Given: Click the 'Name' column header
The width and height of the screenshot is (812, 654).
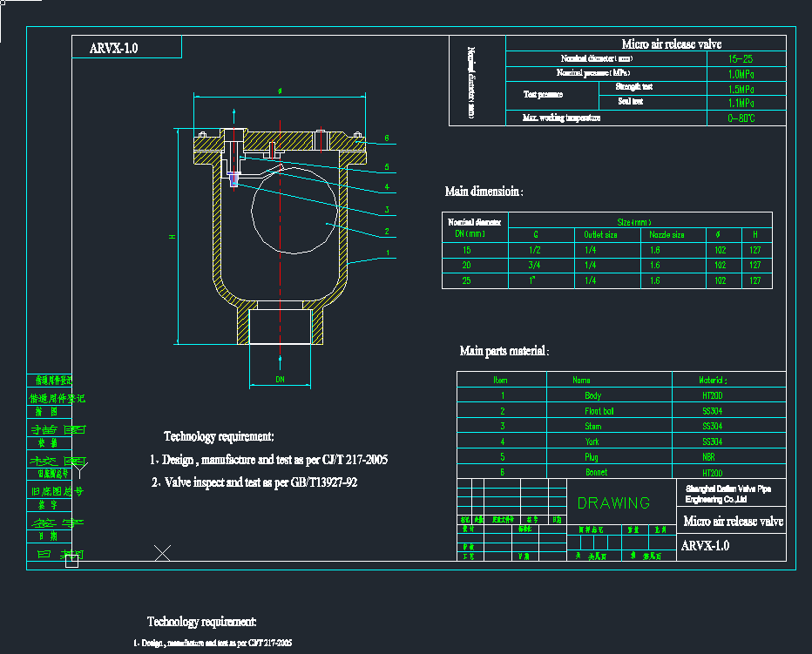Looking at the screenshot, I should coord(581,380).
